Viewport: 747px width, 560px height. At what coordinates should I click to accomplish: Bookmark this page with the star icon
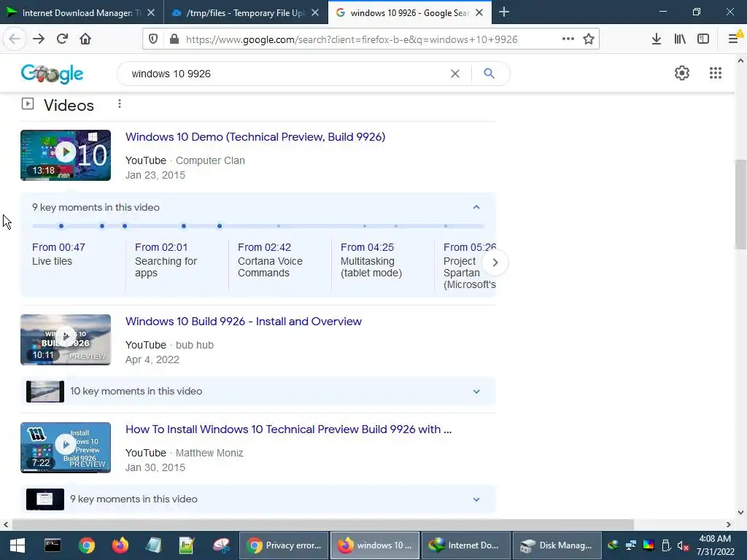[589, 39]
